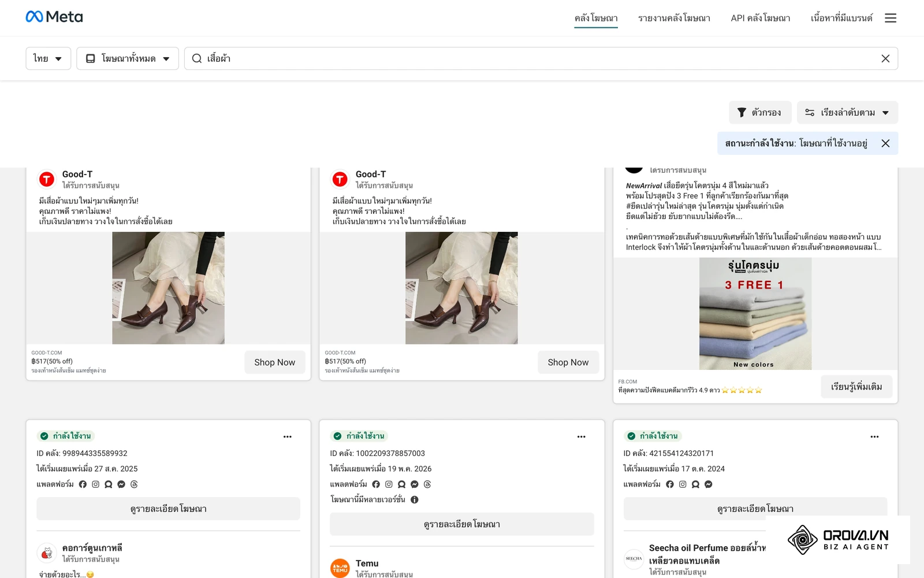Open more options for ad 421554124320171
The height and width of the screenshot is (578, 924).
(874, 437)
